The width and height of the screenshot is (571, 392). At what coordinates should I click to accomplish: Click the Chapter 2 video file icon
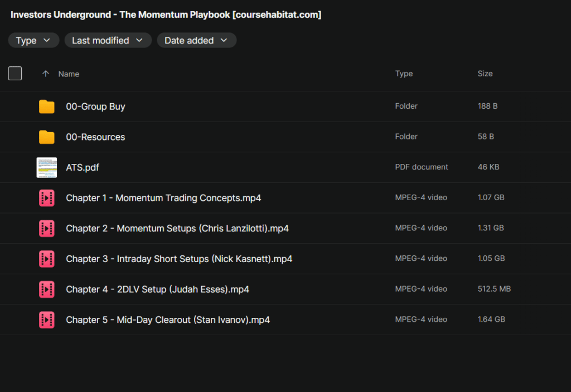tap(47, 229)
